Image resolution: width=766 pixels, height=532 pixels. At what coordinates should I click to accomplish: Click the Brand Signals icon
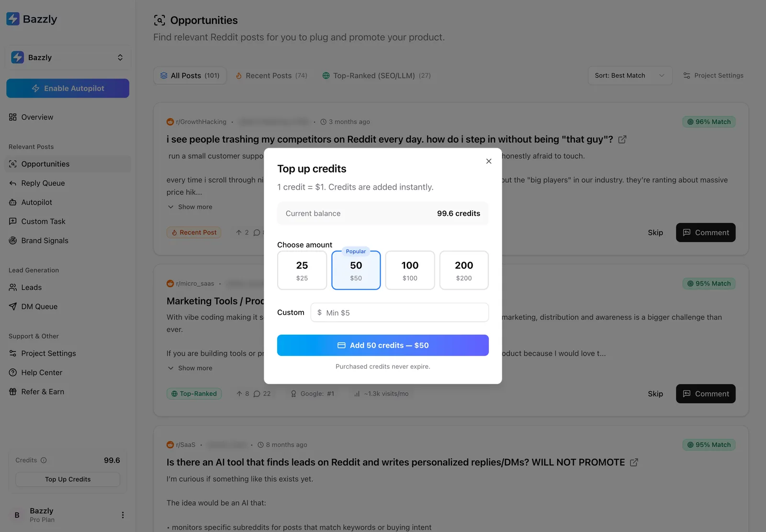[x=13, y=241]
